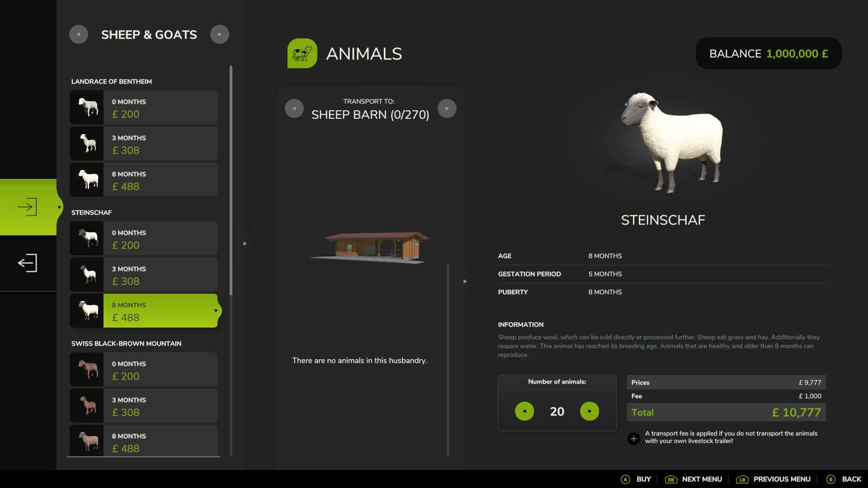Click the animal list scrollbar

pyautogui.click(x=231, y=181)
